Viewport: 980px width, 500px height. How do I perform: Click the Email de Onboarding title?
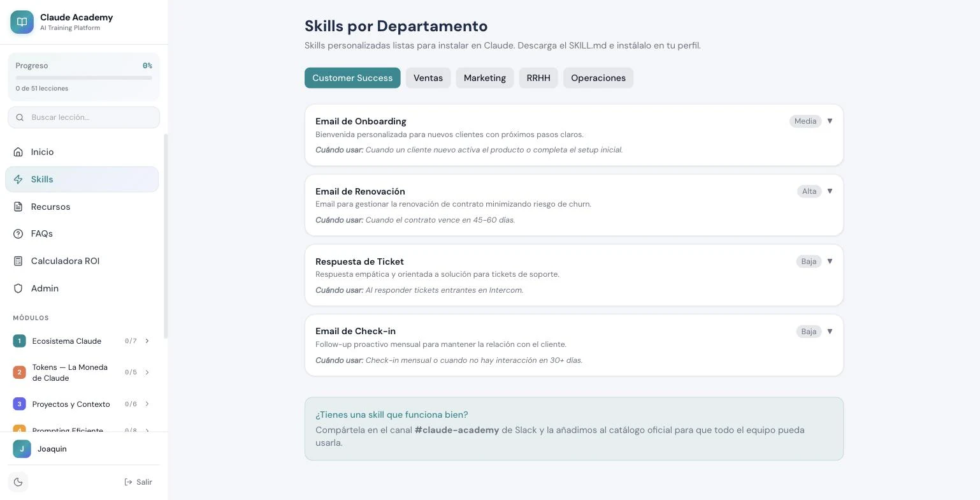point(361,121)
